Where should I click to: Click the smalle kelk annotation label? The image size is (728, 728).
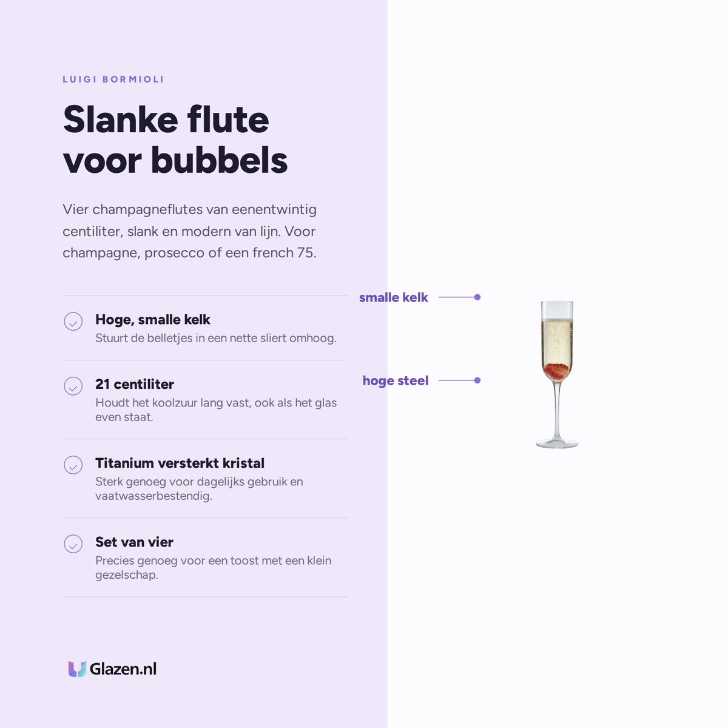point(394,297)
